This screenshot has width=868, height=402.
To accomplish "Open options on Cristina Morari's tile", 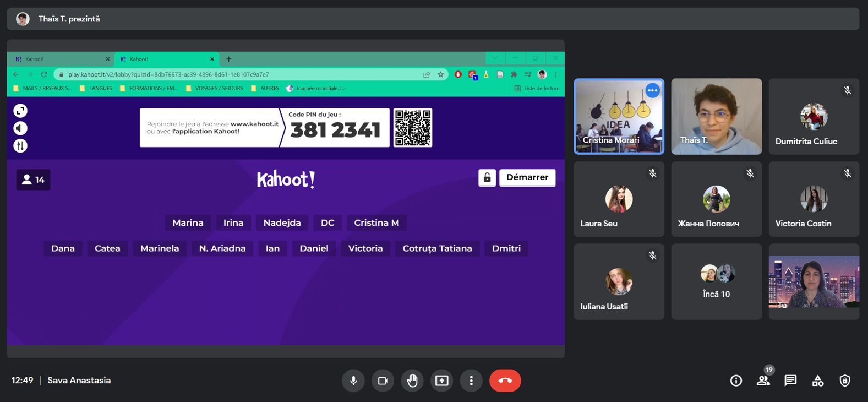I will pyautogui.click(x=652, y=90).
